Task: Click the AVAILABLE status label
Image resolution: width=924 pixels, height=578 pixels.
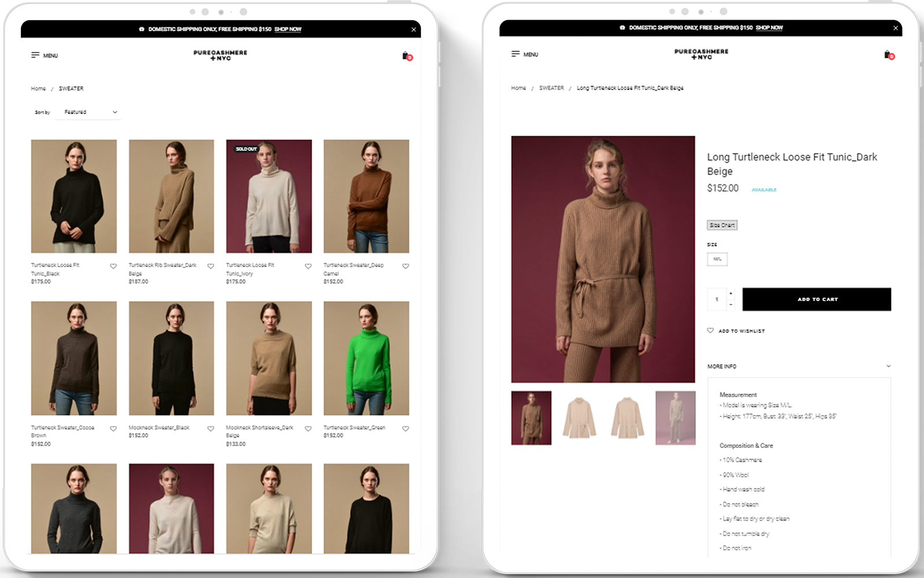Action: click(764, 190)
